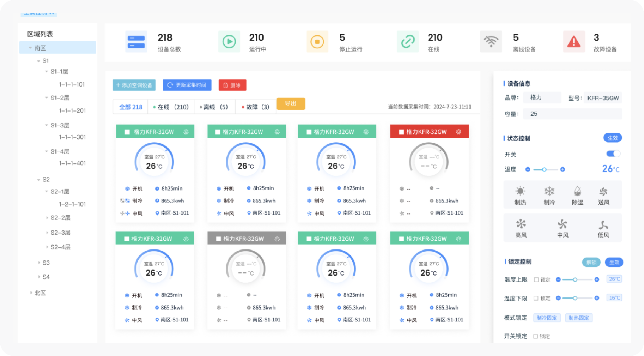Click the 添加空调设备 button
This screenshot has width=644, height=356.
click(134, 85)
